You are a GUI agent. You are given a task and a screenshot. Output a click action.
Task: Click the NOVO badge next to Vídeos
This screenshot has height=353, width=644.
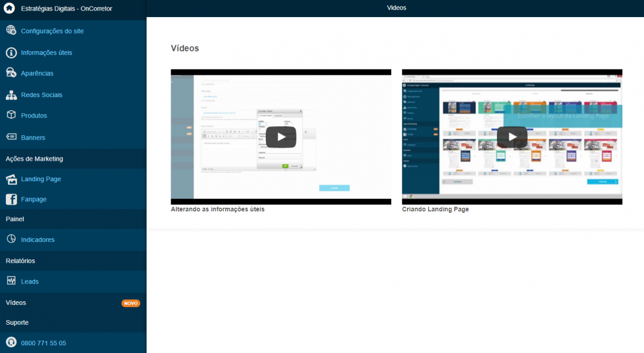click(x=131, y=303)
